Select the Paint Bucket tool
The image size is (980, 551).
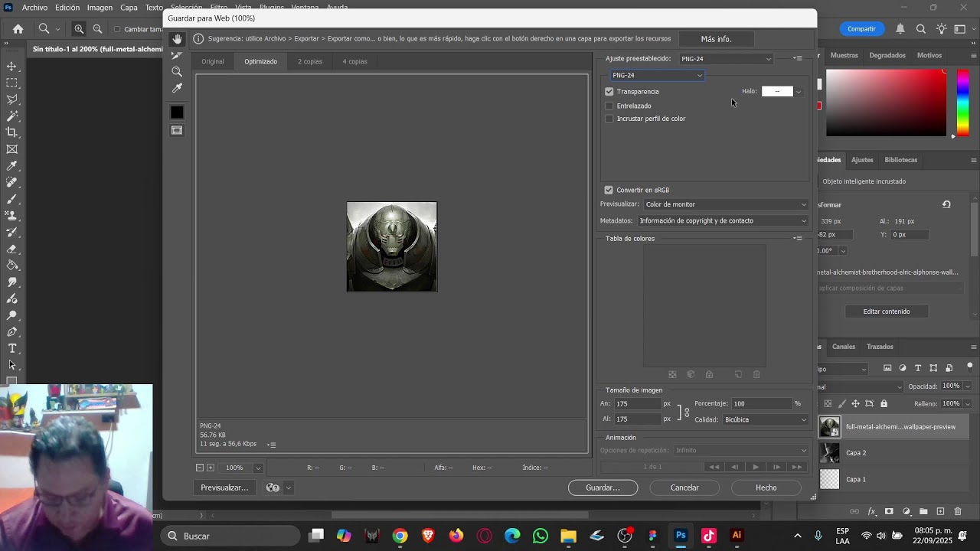click(x=11, y=266)
